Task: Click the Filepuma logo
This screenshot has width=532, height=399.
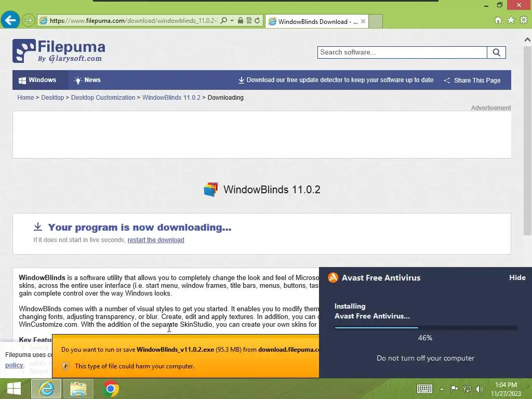Action: [x=59, y=51]
